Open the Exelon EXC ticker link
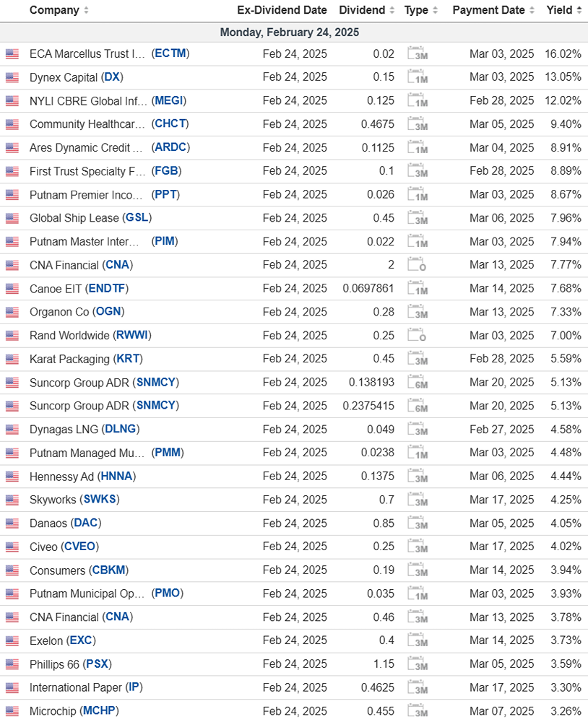 click(x=82, y=640)
